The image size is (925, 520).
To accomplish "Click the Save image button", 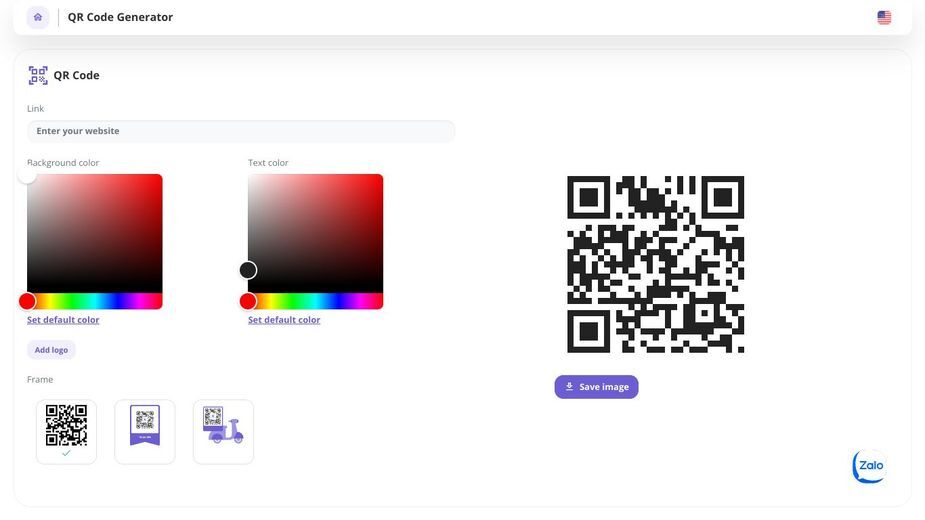I will coord(596,387).
